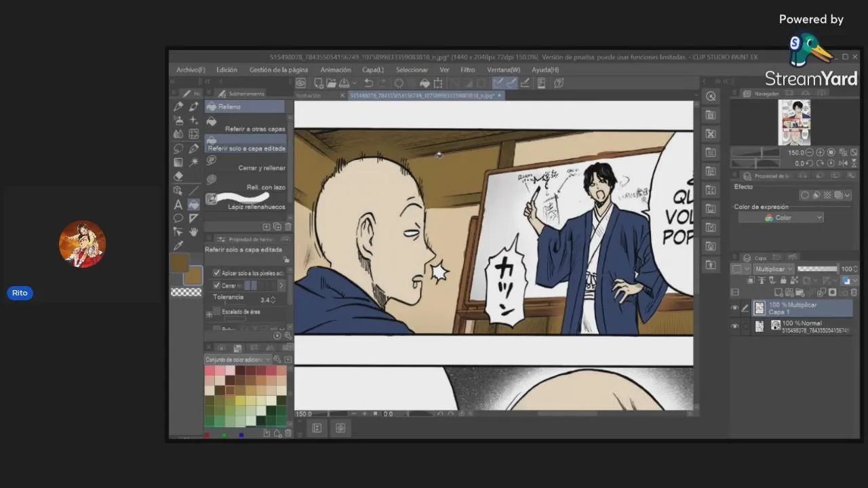
Task: Select the 'Referir a otras capas' sub tool
Action: [245, 123]
